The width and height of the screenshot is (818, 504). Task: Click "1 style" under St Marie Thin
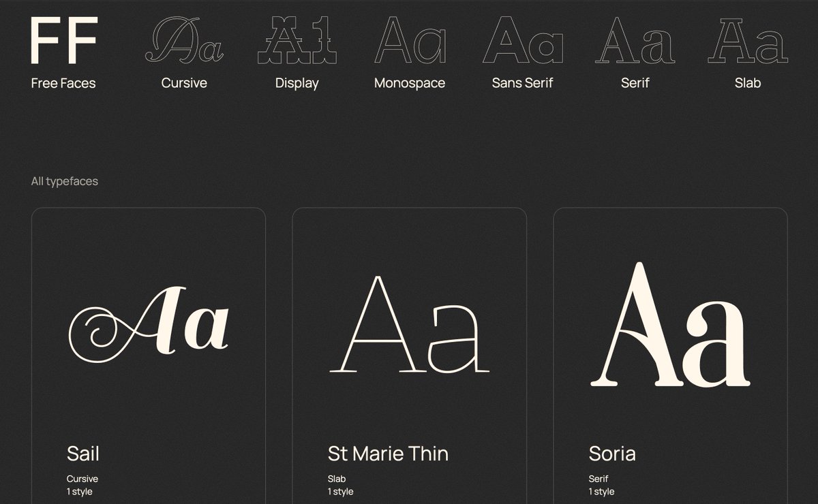point(341,492)
